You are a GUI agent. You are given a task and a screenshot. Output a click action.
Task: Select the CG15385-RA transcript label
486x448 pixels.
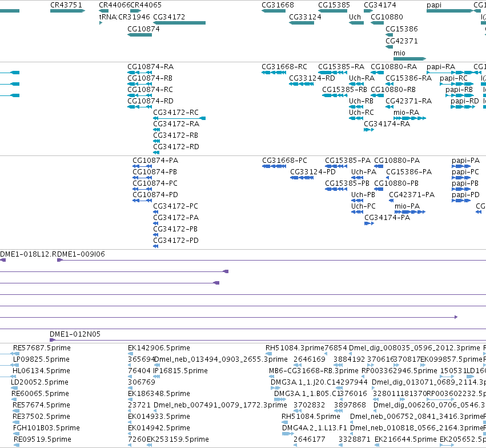(x=342, y=67)
